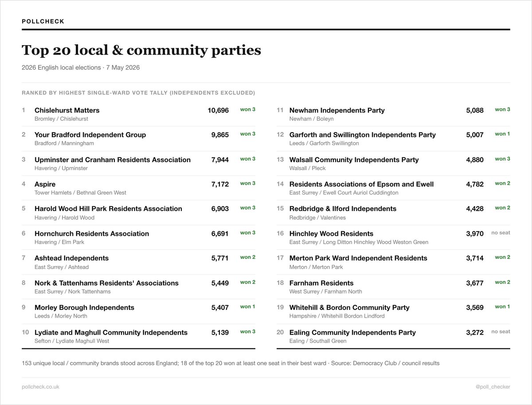Click Morley Borough Independents

tap(84, 308)
